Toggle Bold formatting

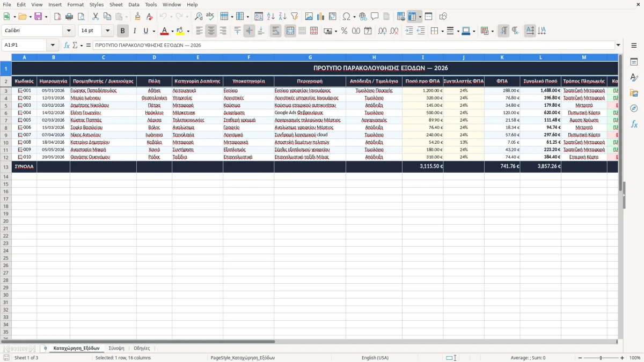pos(123,31)
